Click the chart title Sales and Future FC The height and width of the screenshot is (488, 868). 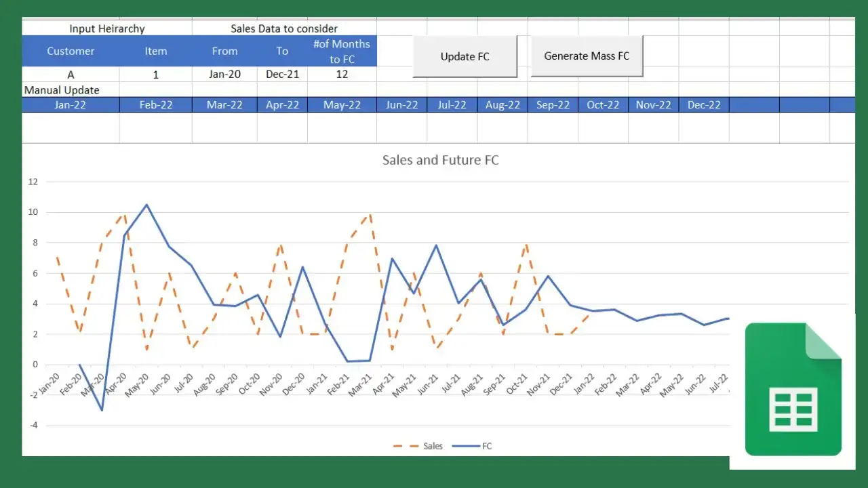pyautogui.click(x=439, y=160)
